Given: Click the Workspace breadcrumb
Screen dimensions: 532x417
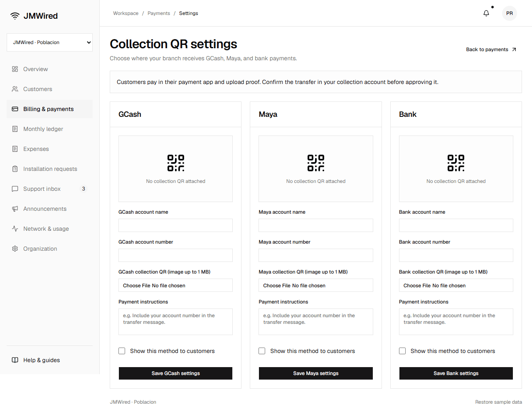Looking at the screenshot, I should [x=126, y=13].
